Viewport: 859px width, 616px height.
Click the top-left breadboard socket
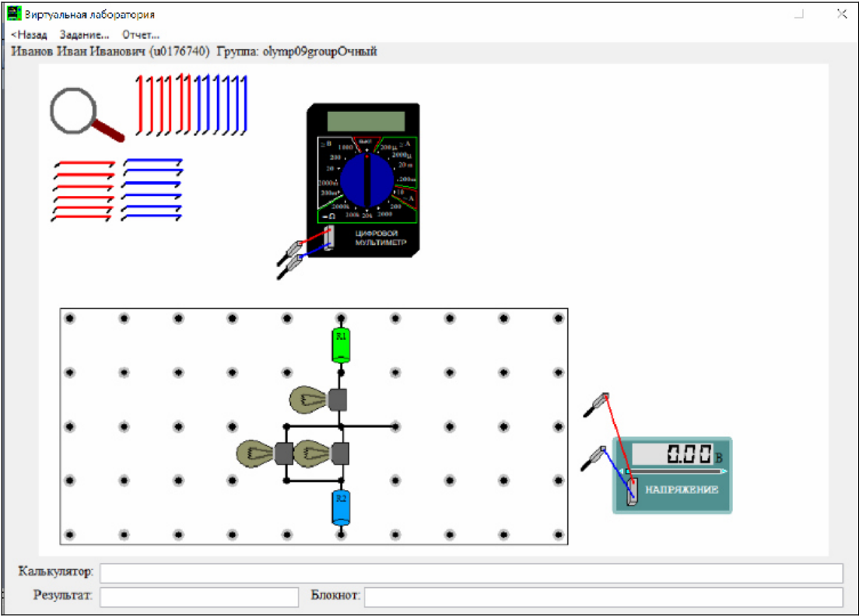point(69,318)
